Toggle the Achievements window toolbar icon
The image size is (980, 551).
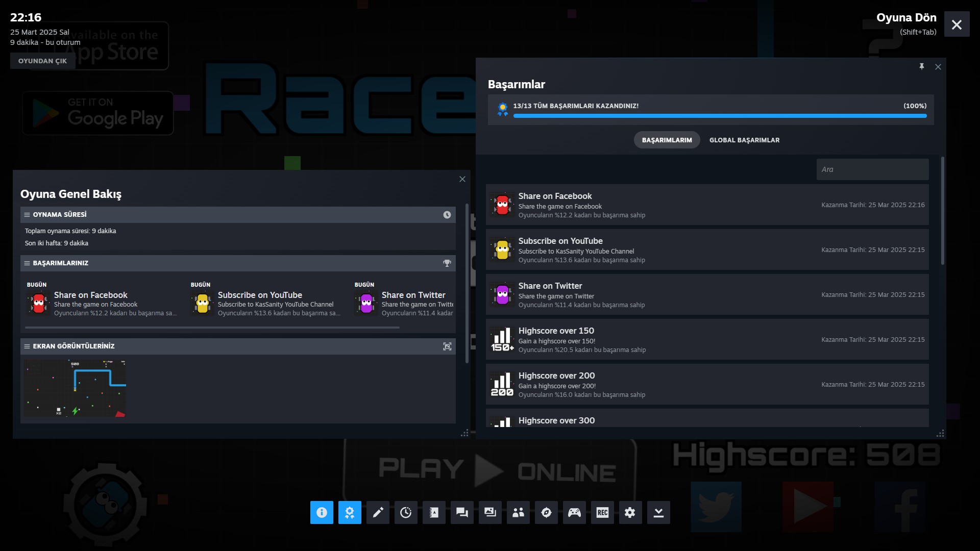[x=350, y=512]
